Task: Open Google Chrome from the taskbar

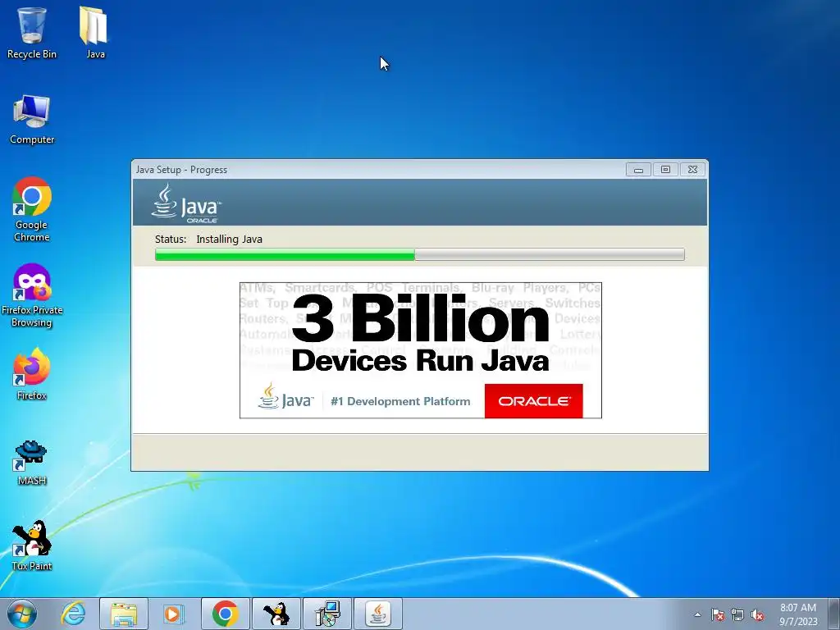Action: [x=225, y=614]
